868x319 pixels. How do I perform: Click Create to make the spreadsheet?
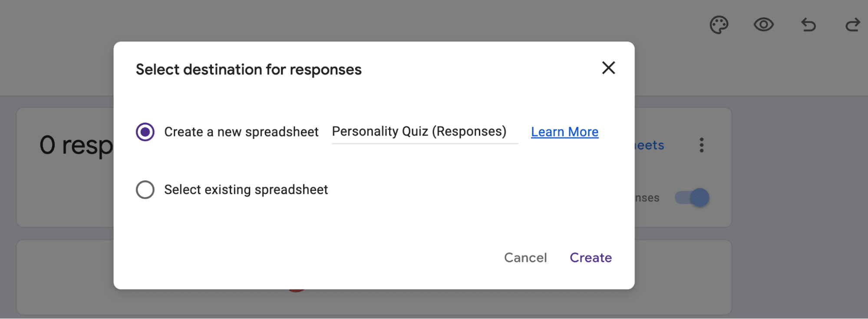591,257
